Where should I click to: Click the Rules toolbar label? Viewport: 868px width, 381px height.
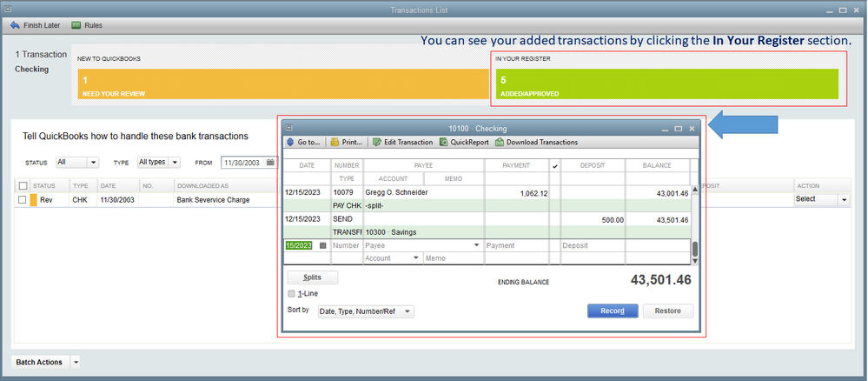[x=94, y=25]
